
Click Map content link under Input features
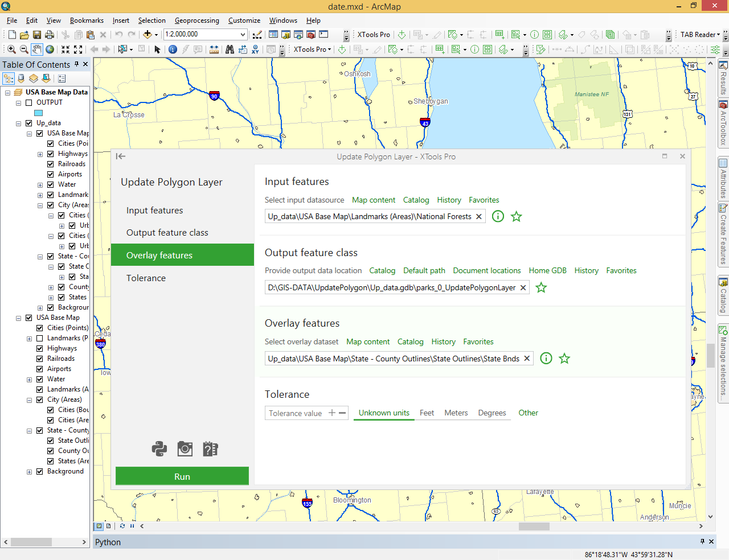tap(374, 200)
